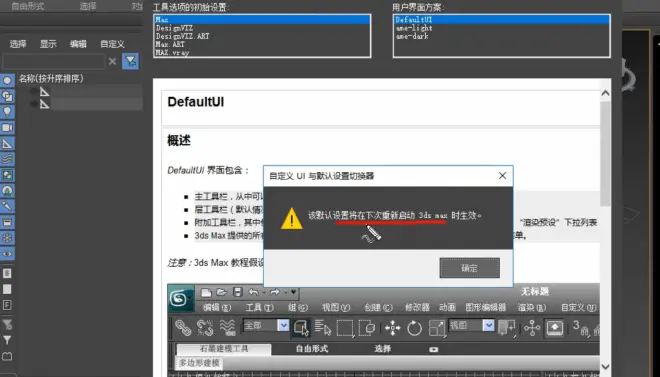The height and width of the screenshot is (377, 660).
Task: Open the 编辑 menu in Scene Explorer
Action: (x=78, y=44)
